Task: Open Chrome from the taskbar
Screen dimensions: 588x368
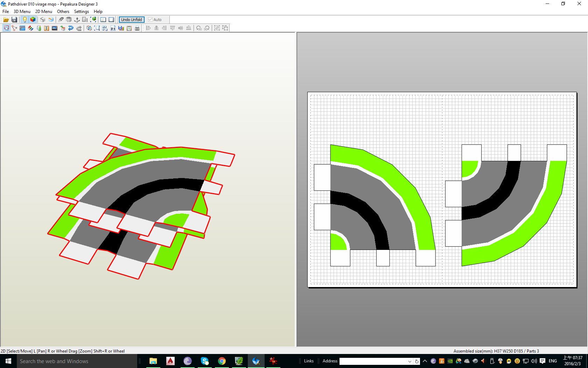Action: [222, 361]
